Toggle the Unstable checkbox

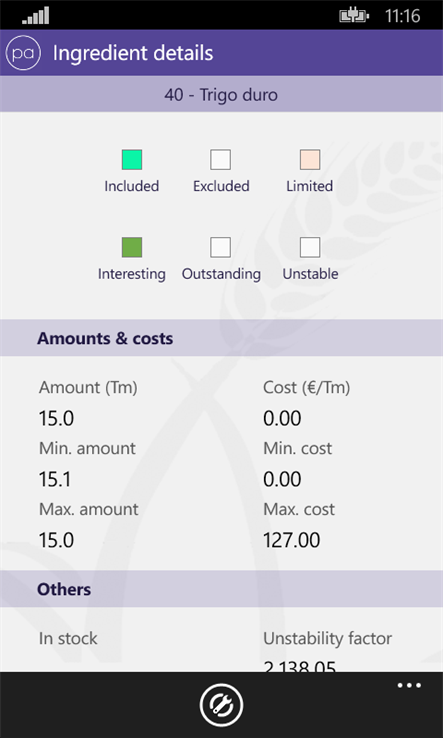pos(310,247)
